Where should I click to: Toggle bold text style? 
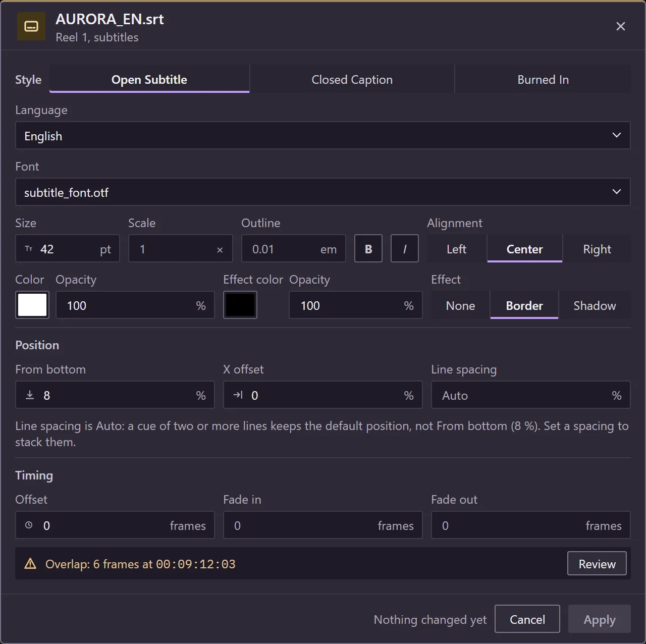point(368,248)
